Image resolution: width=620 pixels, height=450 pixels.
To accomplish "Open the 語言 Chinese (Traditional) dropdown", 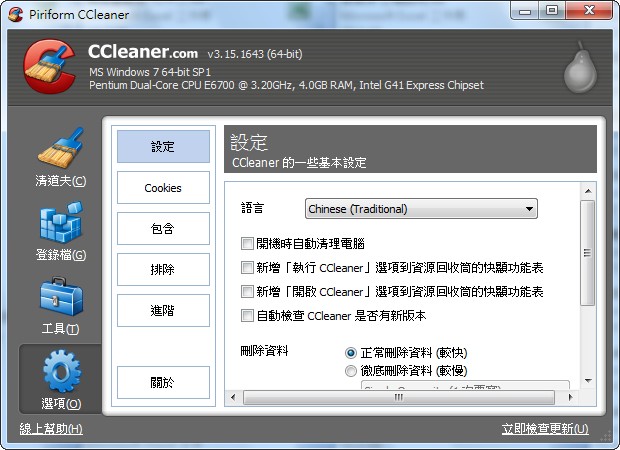I will (x=421, y=209).
